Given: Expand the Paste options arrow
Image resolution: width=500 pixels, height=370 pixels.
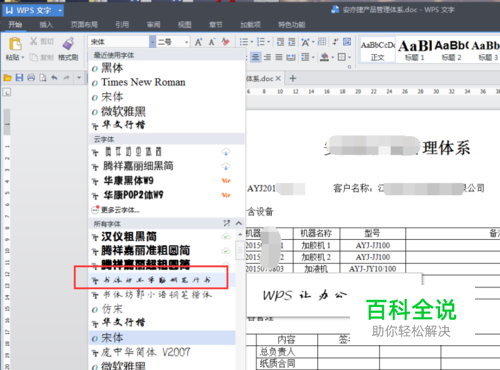Looking at the screenshot, I should (x=23, y=58).
